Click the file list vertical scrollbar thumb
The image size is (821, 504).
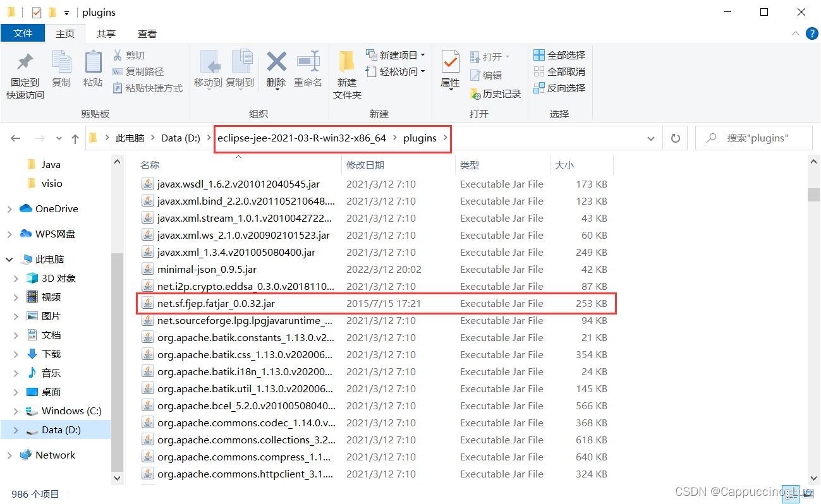point(813,195)
